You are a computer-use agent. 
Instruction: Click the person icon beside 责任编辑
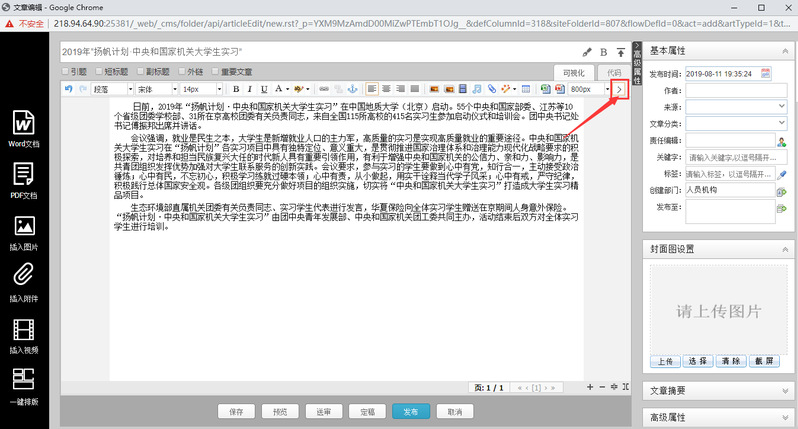[x=782, y=141]
